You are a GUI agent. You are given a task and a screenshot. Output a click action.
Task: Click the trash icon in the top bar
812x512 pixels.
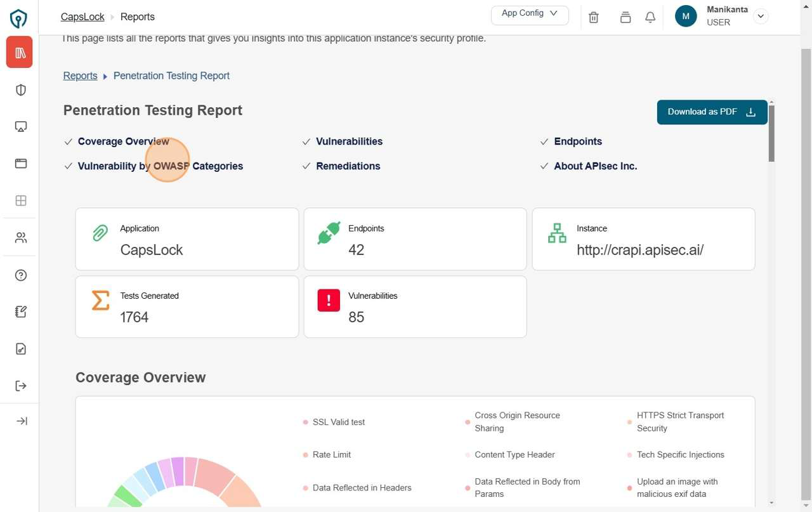(594, 17)
